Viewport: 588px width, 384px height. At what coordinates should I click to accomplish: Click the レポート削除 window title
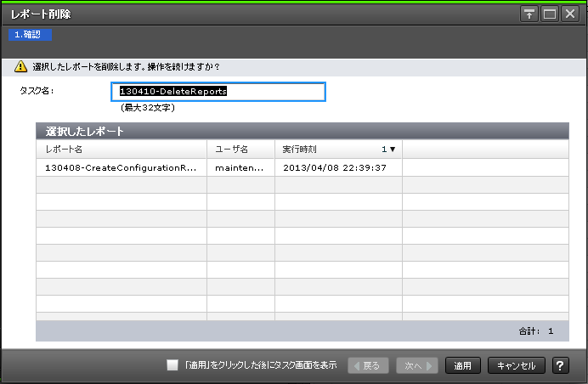pyautogui.click(x=41, y=14)
